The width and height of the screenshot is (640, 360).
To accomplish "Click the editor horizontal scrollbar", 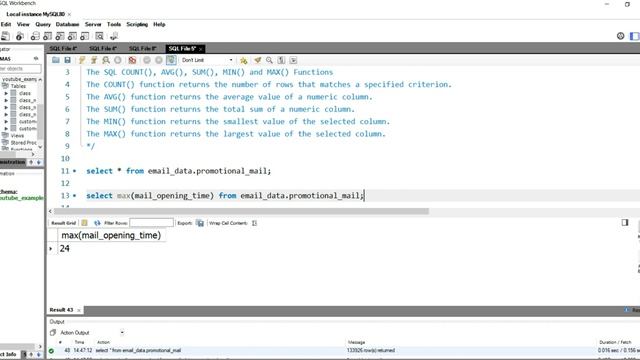I will (x=241, y=211).
